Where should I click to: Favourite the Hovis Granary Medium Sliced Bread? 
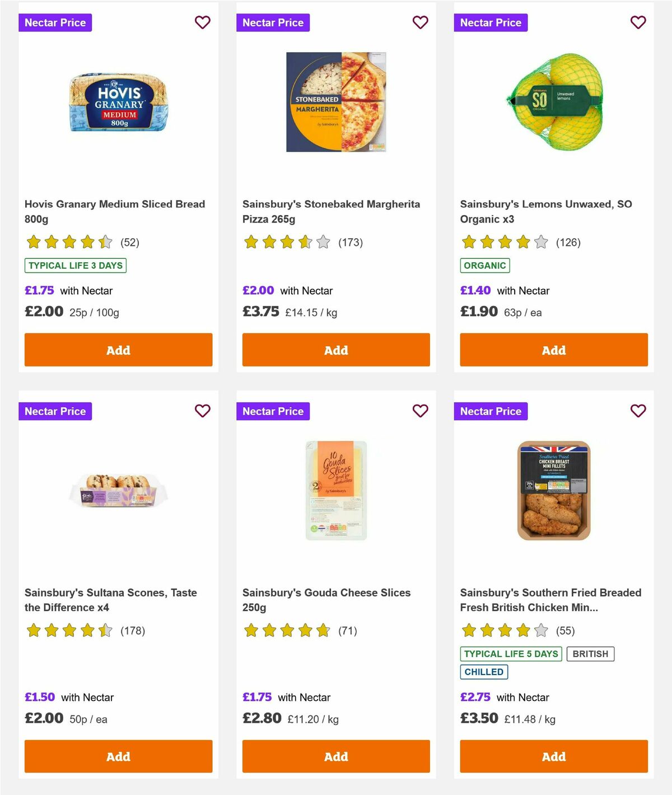202,22
